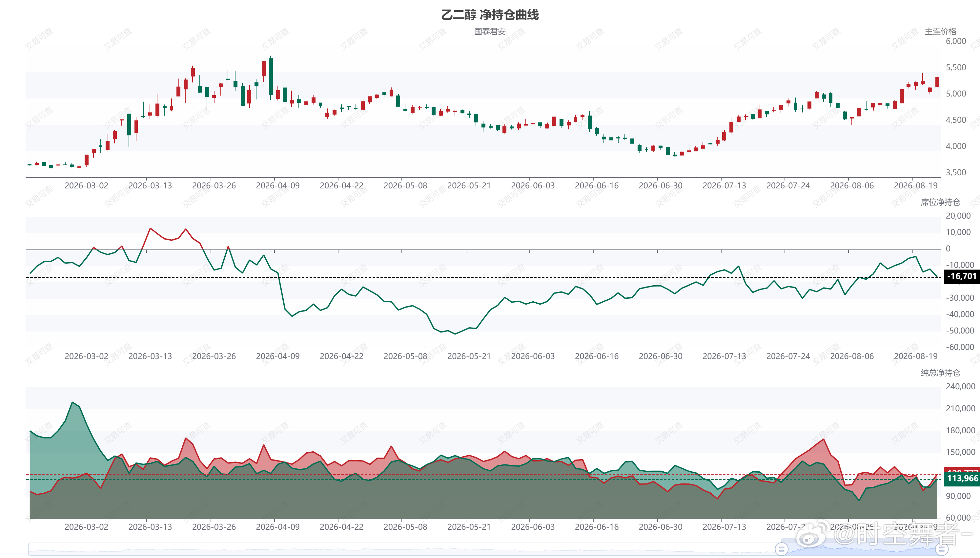
Task: Click the 纯总净持仓 axis name
Action: (x=940, y=373)
